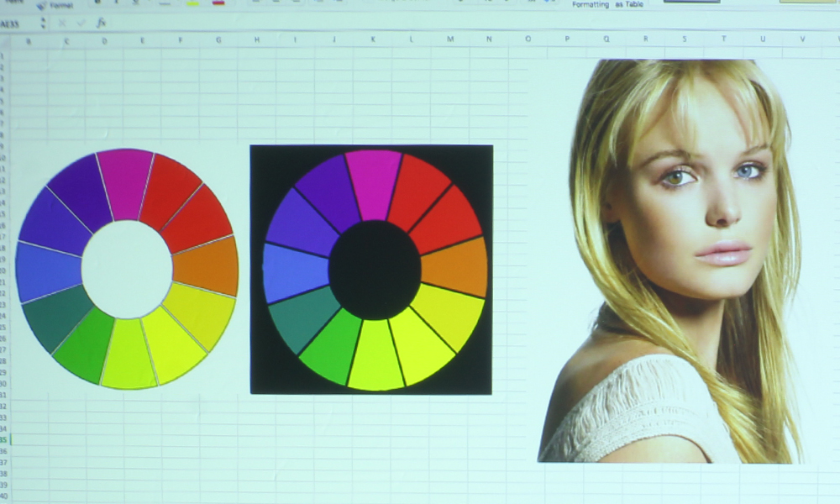Click the Name Box showing AE35

click(12, 24)
